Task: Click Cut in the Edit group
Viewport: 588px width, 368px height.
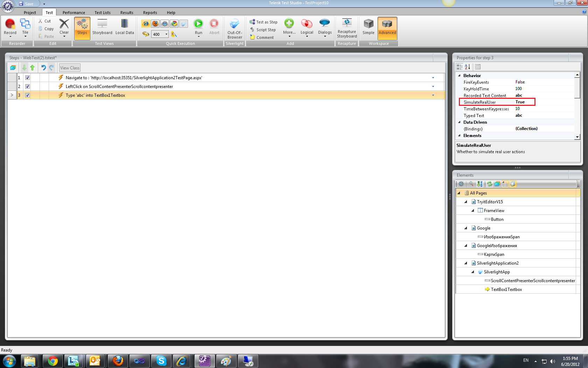Action: (x=45, y=21)
